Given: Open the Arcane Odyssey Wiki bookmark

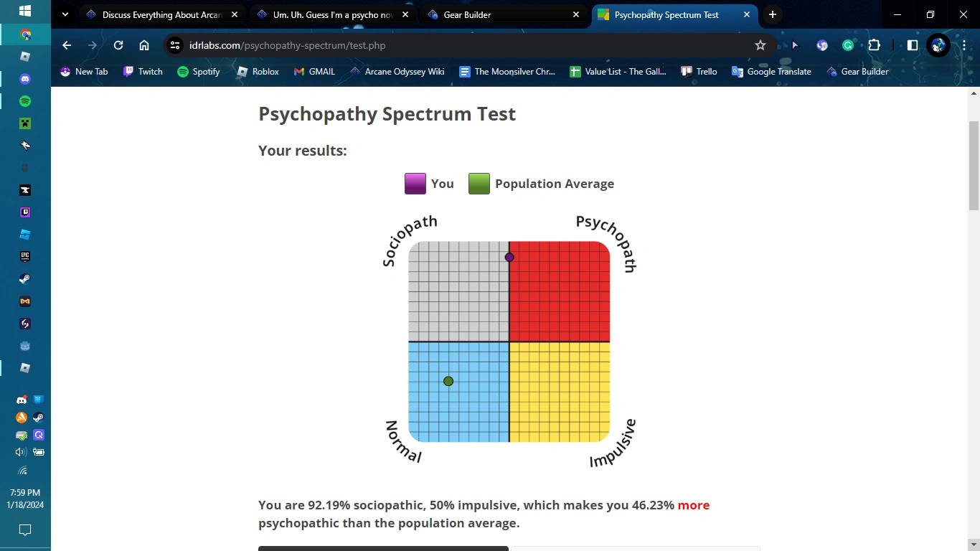Looking at the screenshot, I should click(397, 72).
